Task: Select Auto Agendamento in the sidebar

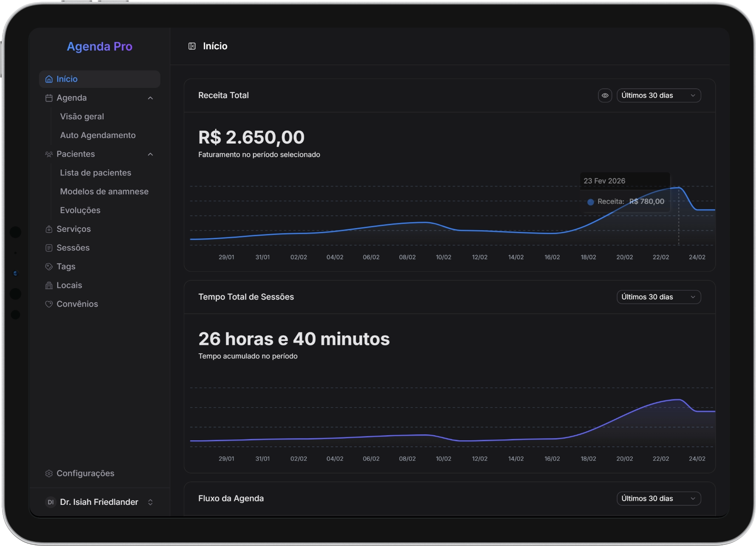Action: click(x=98, y=135)
